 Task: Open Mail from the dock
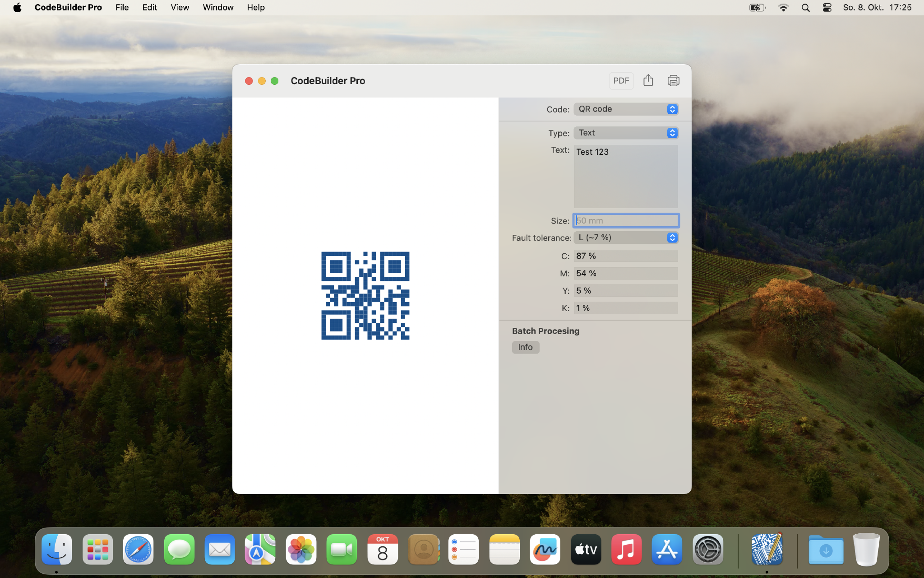click(220, 550)
